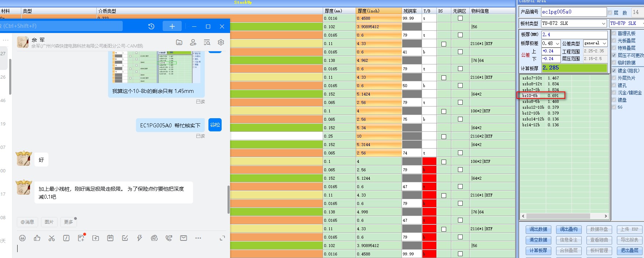This screenshot has width=644, height=258.
Task: Open the emoji picker in chat
Action: click(x=22, y=238)
